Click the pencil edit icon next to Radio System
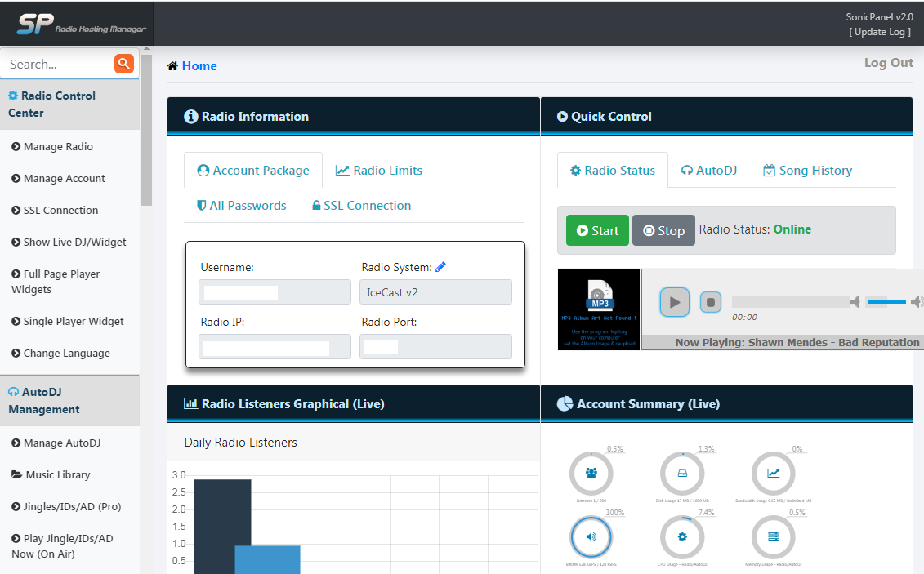Image resolution: width=924 pixels, height=574 pixels. [x=441, y=267]
